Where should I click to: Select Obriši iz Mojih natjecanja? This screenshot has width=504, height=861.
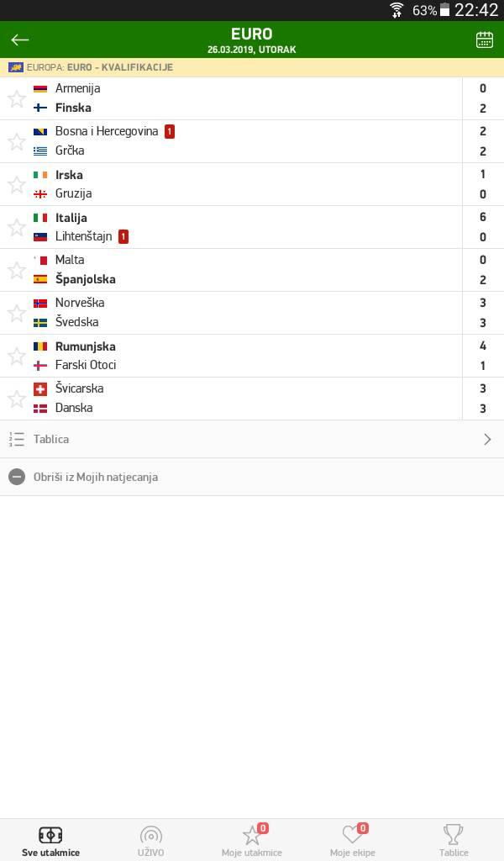pyautogui.click(x=96, y=478)
